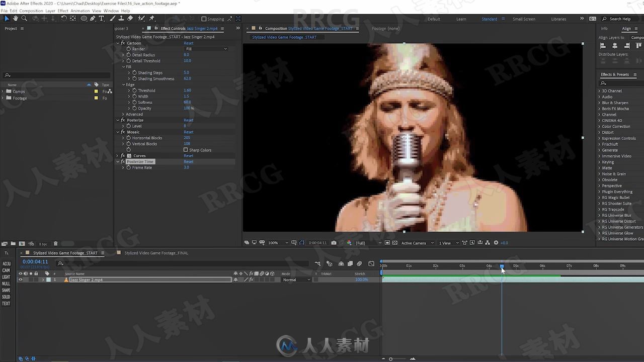Enable the Snapping checkbox
Image resolution: width=644 pixels, height=362 pixels.
pyautogui.click(x=204, y=19)
